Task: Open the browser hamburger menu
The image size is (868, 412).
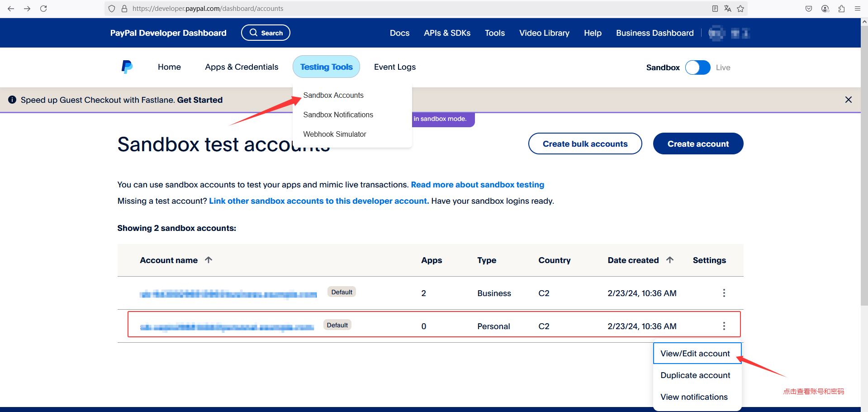Action: click(858, 9)
